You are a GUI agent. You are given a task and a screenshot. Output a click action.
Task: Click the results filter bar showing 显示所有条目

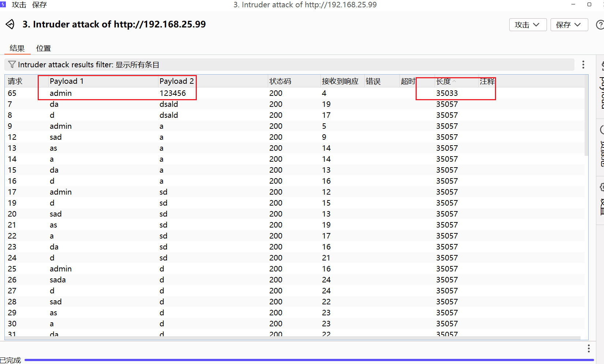click(x=289, y=65)
